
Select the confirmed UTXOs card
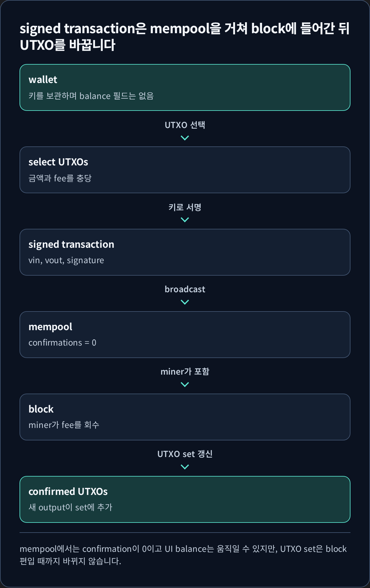[x=185, y=499]
